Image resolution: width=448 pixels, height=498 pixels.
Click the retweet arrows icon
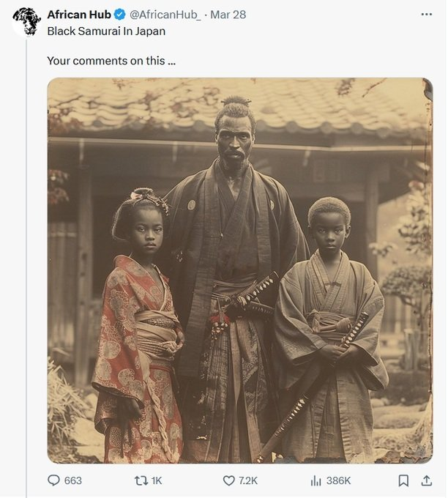140,480
